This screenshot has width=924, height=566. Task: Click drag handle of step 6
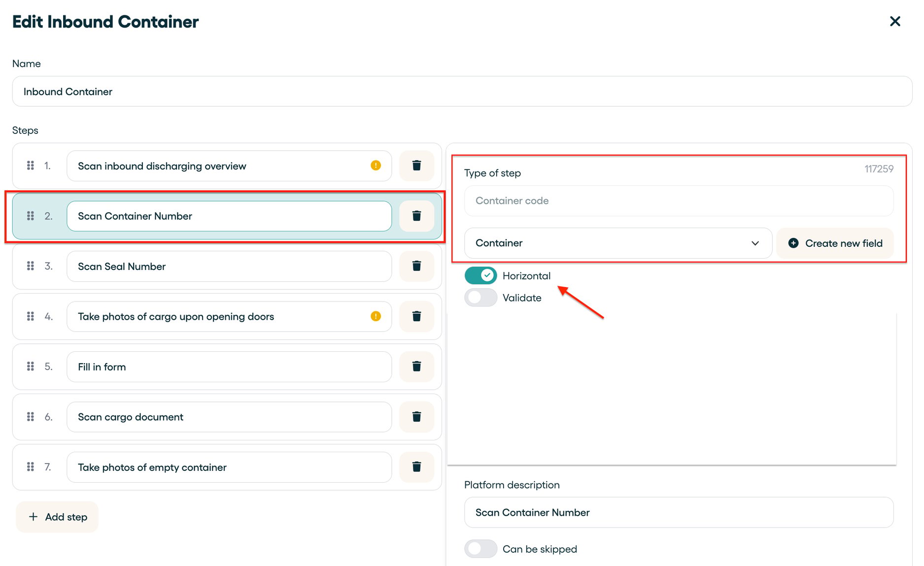click(x=31, y=417)
